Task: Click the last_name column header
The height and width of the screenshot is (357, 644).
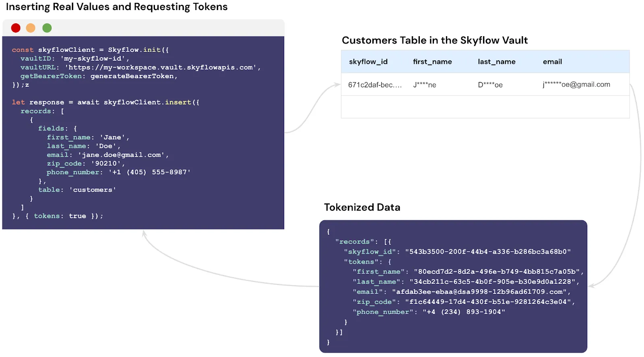Action: (496, 62)
